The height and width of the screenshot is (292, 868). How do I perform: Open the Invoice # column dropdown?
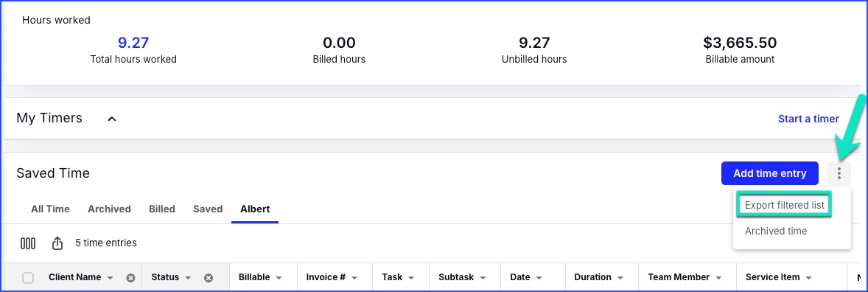coord(354,277)
